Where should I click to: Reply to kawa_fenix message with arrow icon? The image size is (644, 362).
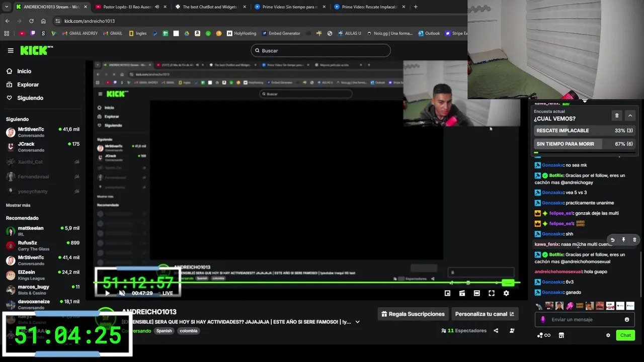612,240
